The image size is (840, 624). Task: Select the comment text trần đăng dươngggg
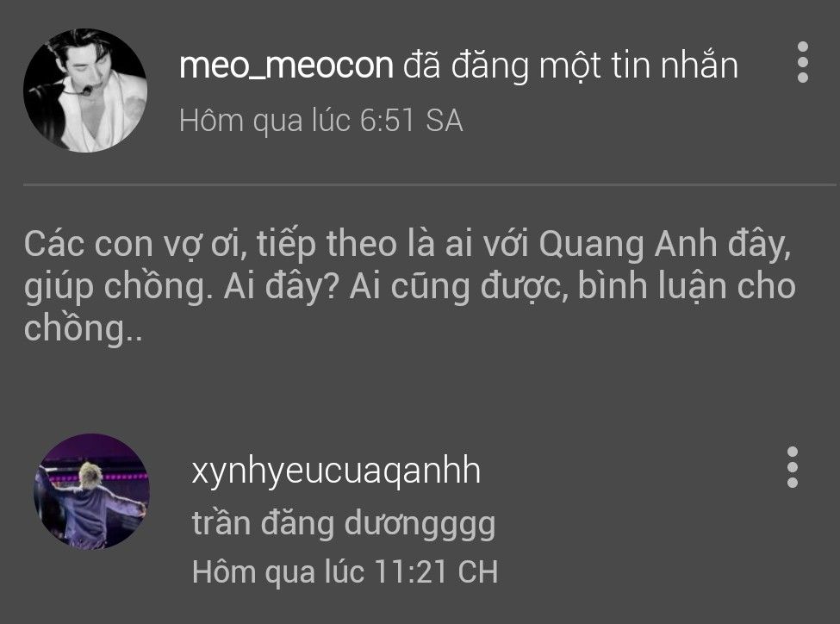344,524
